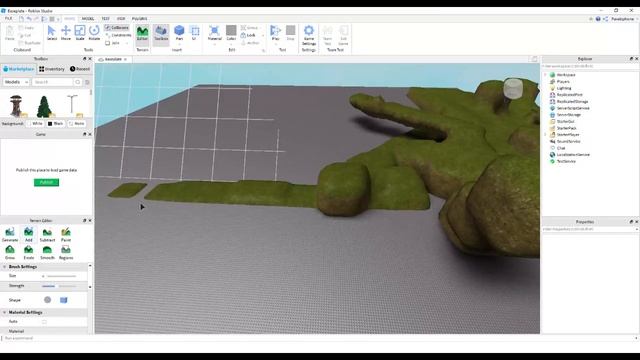640x360 pixels.
Task: Set Toolbox background to Black
Action: [56, 123]
